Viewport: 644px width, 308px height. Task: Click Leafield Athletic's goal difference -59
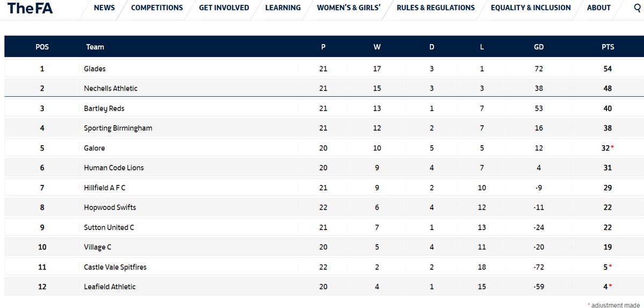click(x=539, y=287)
